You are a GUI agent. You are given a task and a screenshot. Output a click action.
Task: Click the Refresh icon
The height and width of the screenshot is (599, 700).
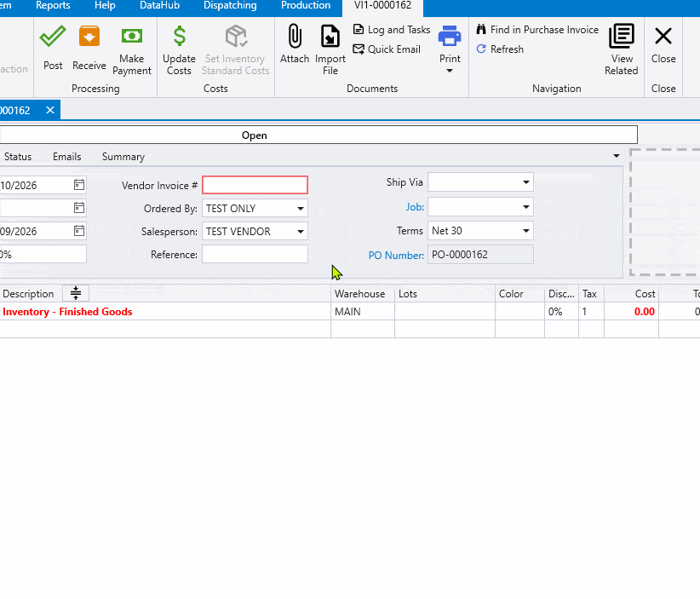pos(481,49)
